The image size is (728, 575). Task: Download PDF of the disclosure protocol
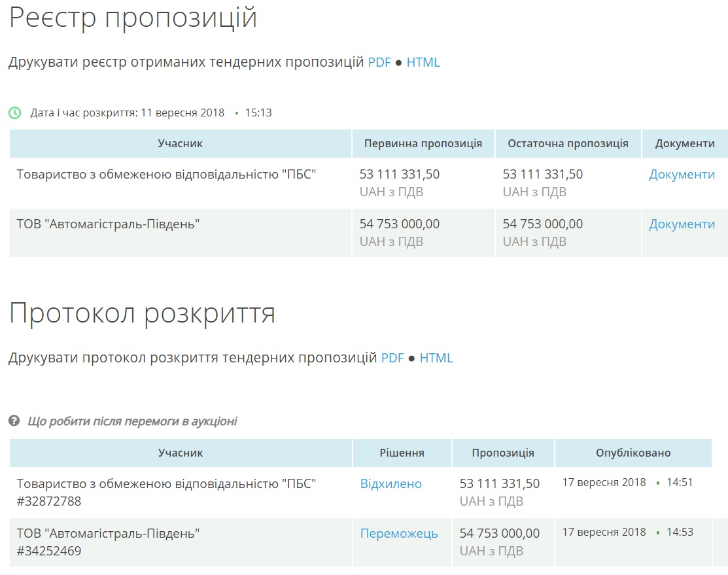[x=392, y=358]
